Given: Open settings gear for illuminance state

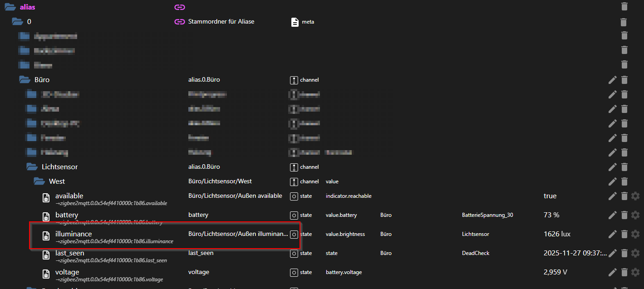Looking at the screenshot, I should point(635,234).
